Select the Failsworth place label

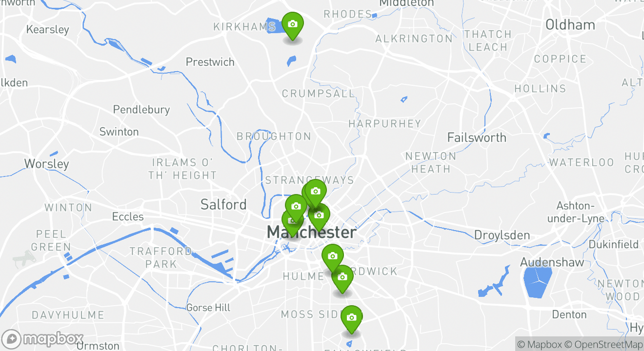pos(477,137)
